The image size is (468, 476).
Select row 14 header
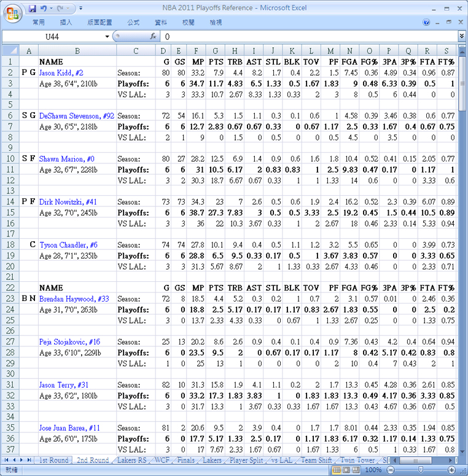click(10, 202)
